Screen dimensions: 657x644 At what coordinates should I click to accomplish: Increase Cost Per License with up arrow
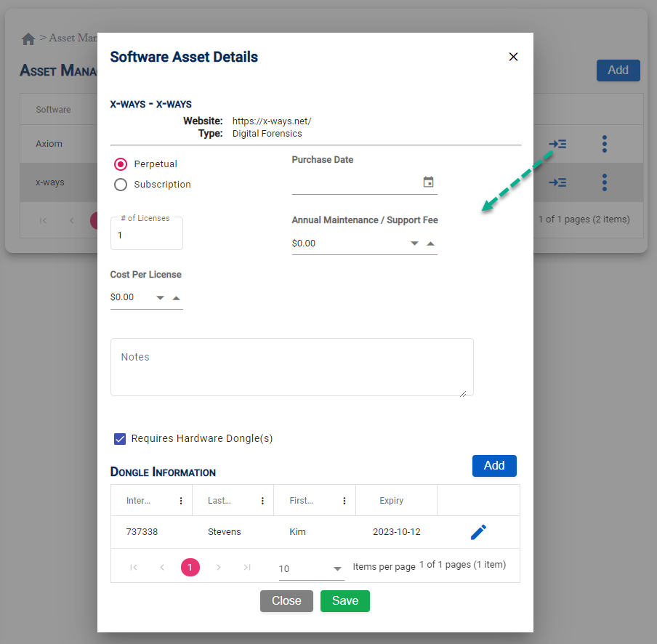click(x=177, y=298)
